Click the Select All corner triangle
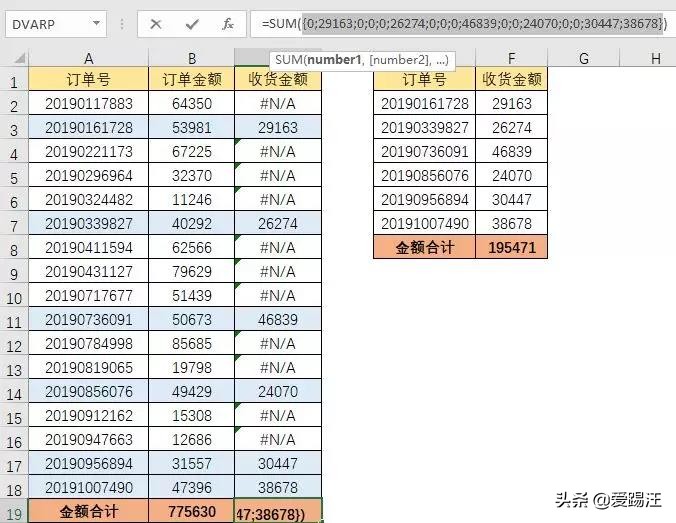Screen dimensions: 676x523 point(19,58)
